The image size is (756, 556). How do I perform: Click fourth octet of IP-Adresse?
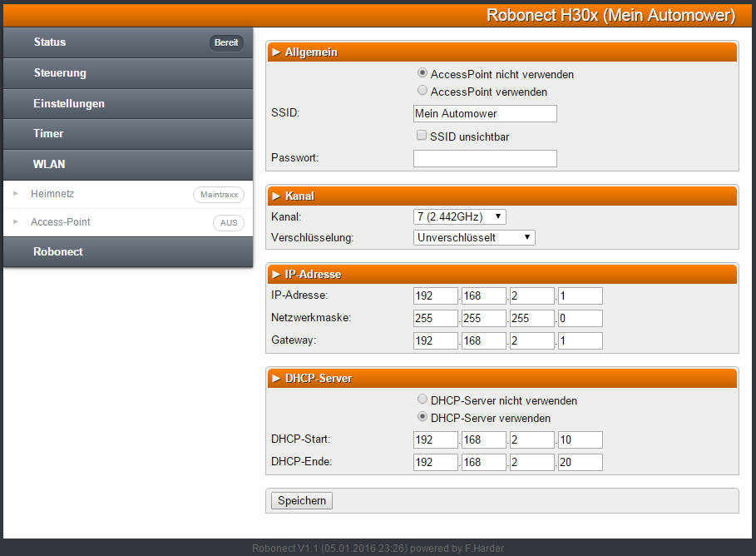click(580, 295)
